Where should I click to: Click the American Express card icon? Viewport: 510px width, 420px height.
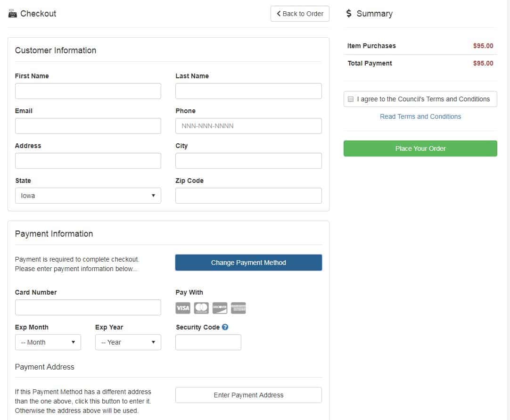click(x=239, y=308)
